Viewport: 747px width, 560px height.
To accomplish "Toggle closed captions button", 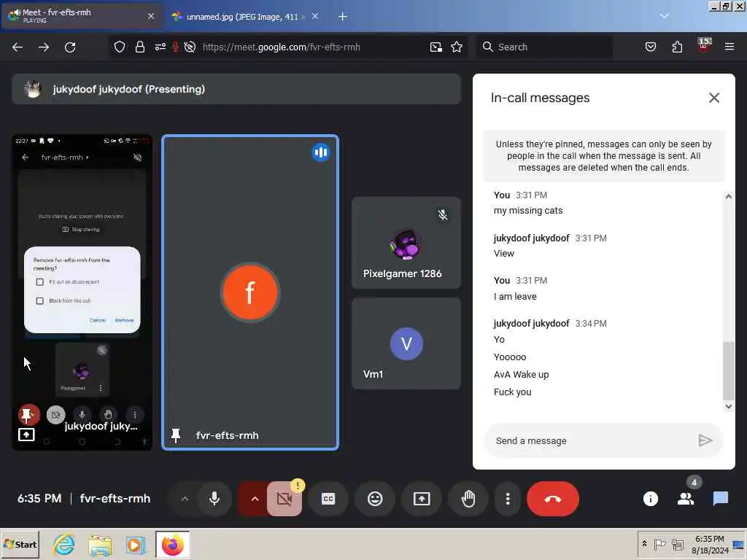I will click(x=328, y=499).
